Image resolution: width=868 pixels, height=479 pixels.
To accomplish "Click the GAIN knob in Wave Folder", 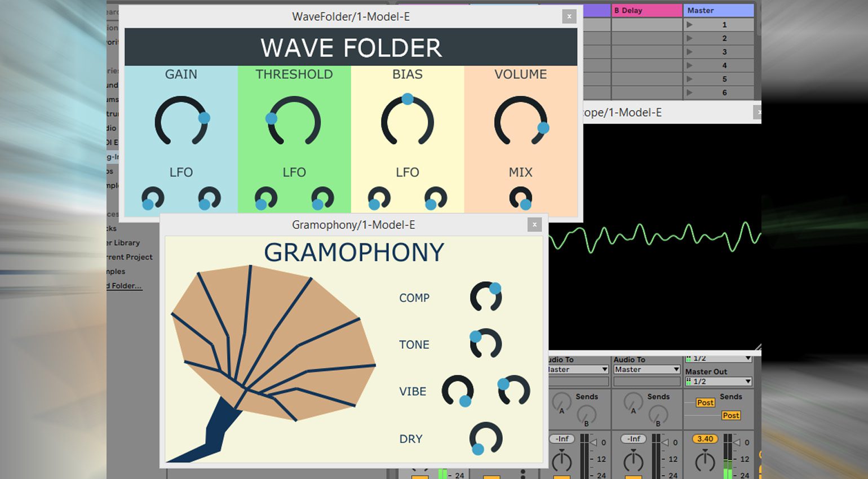I will [x=181, y=121].
